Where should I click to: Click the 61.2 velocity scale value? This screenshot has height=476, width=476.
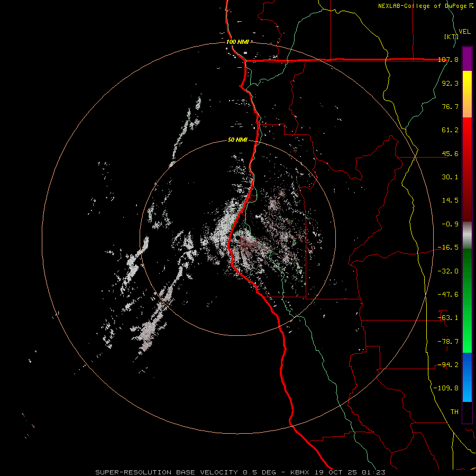[x=450, y=130]
